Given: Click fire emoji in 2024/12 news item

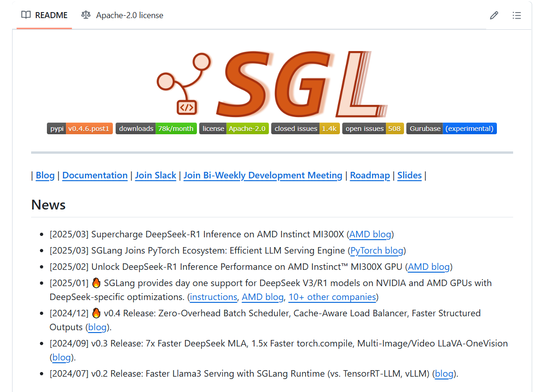Looking at the screenshot, I should (x=96, y=313).
